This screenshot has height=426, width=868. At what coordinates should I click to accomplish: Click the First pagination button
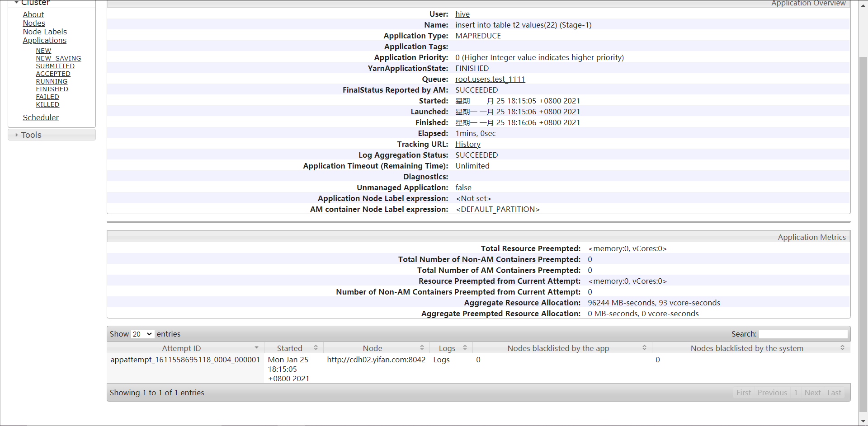click(x=743, y=393)
